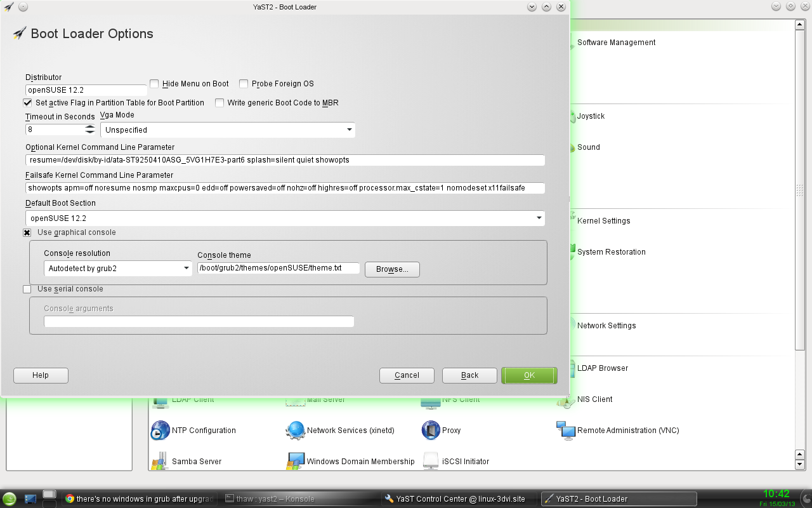The width and height of the screenshot is (812, 508).
Task: Click the rocket icon in window title bar
Action: click(8, 7)
